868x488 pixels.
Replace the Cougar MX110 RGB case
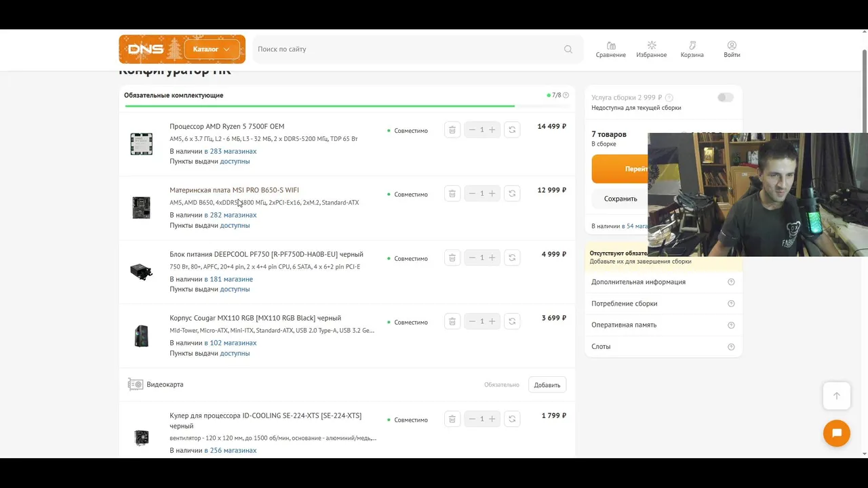[x=512, y=321]
